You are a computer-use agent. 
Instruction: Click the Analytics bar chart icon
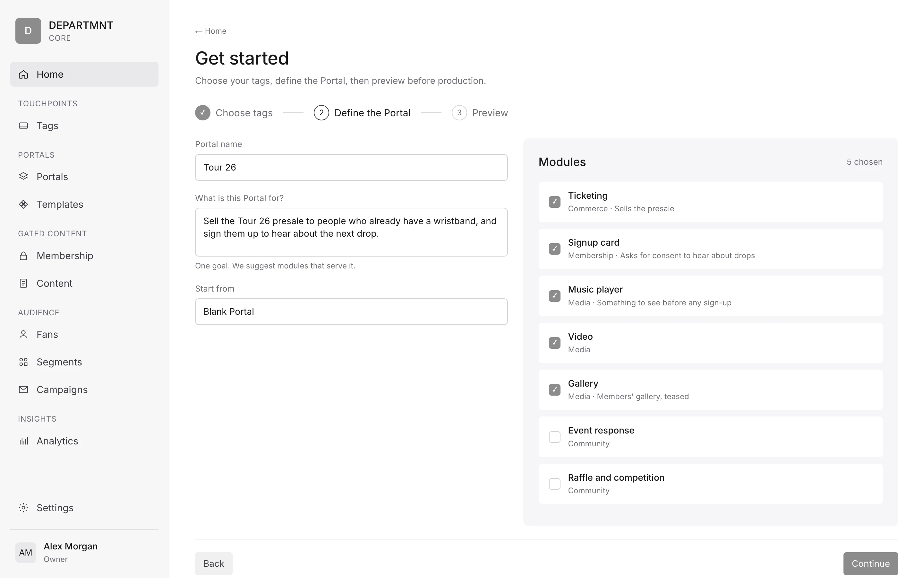click(x=23, y=441)
